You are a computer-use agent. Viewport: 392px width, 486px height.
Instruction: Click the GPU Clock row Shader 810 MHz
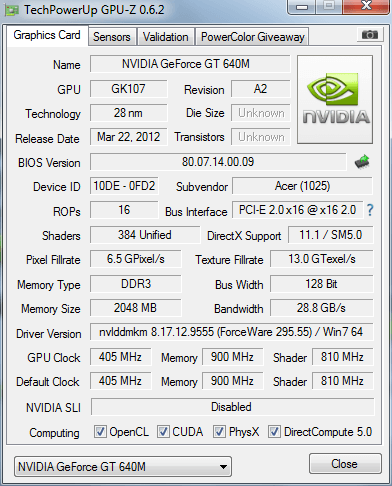(x=342, y=357)
